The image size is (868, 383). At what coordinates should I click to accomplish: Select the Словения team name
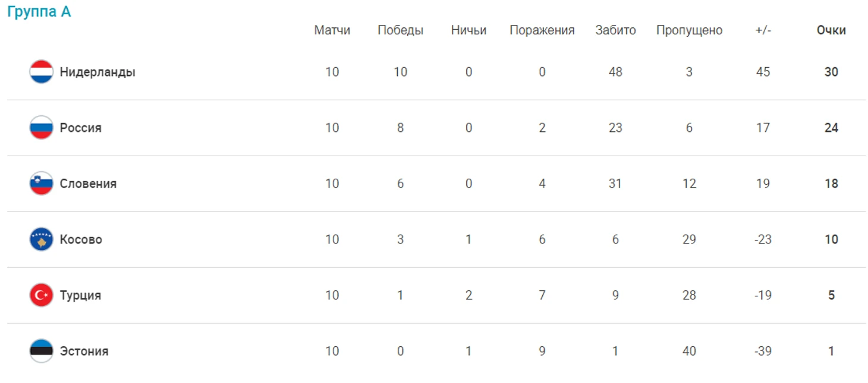tap(88, 183)
